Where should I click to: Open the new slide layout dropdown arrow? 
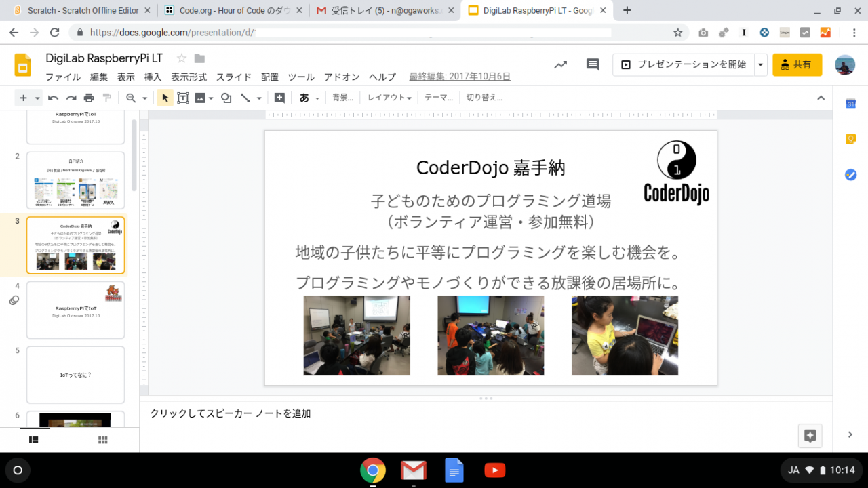click(x=37, y=98)
